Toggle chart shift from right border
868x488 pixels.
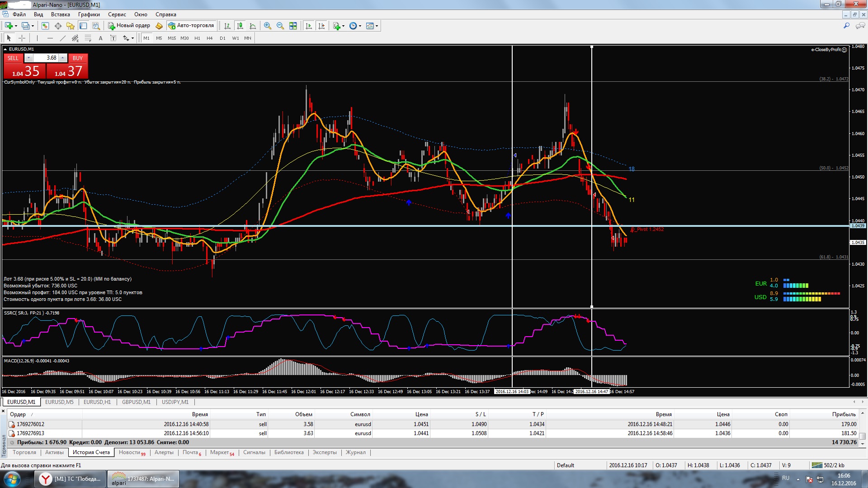(321, 26)
